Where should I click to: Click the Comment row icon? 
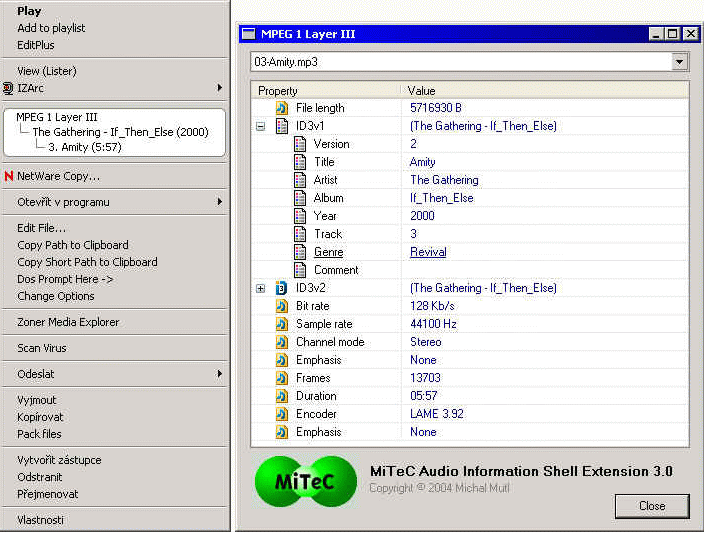[x=300, y=270]
